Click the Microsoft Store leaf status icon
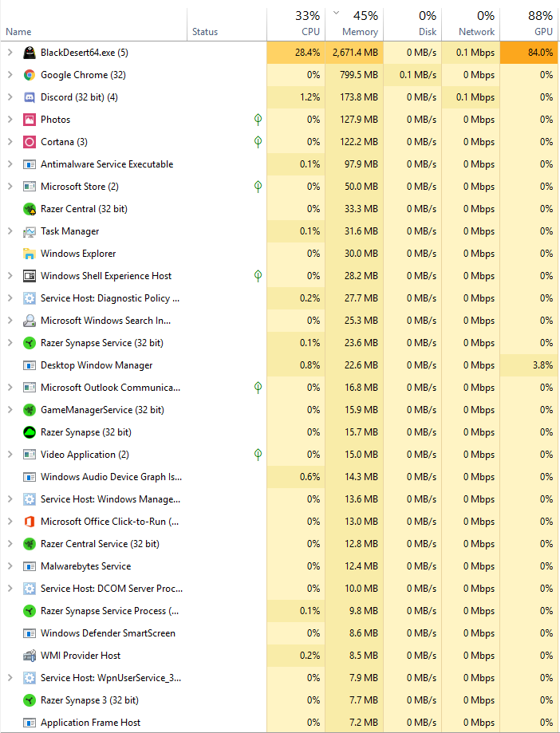Viewport: 560px width, 733px height. tap(258, 187)
